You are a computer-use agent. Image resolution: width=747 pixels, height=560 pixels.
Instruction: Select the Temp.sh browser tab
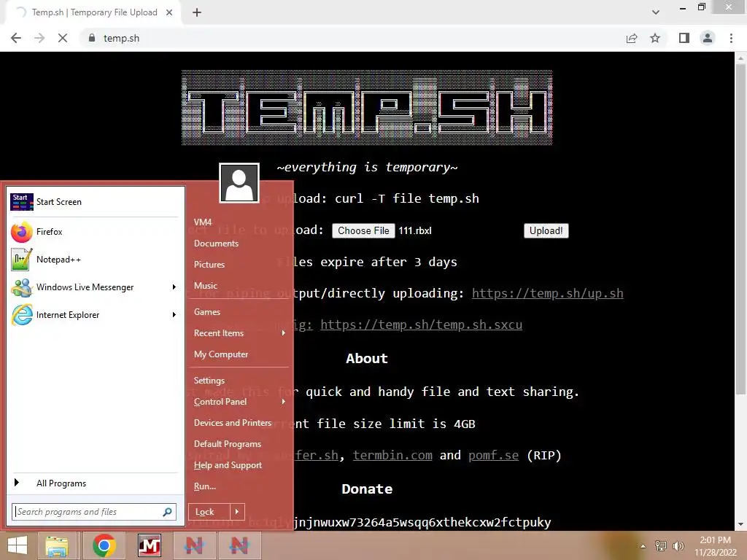click(94, 12)
